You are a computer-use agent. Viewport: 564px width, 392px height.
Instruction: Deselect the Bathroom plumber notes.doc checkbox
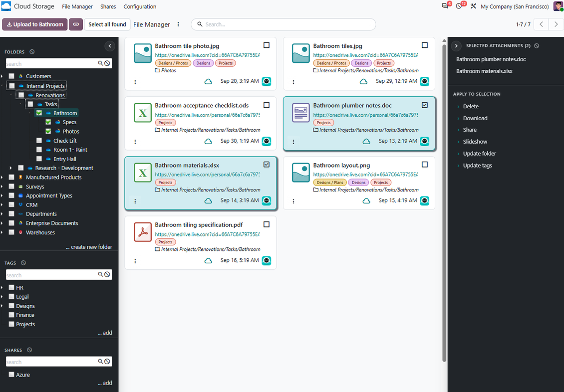(x=425, y=105)
